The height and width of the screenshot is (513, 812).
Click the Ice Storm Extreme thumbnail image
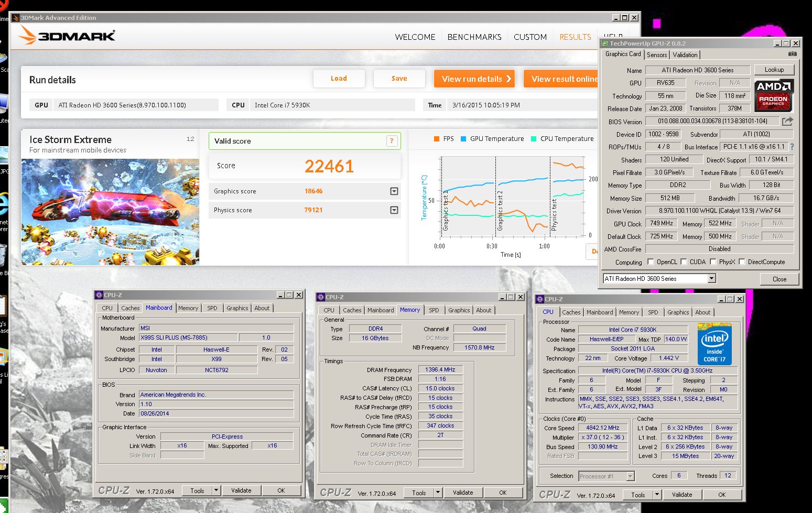pos(110,212)
